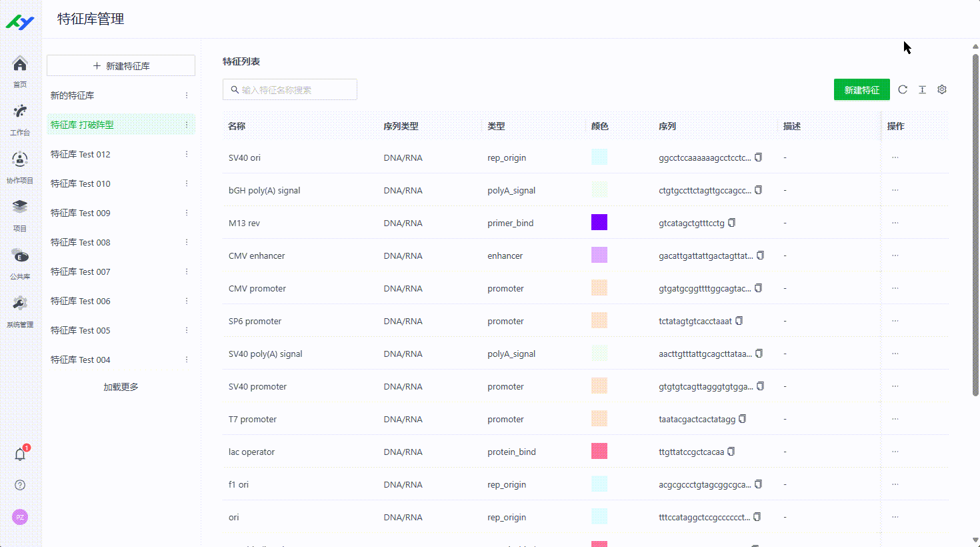This screenshot has height=547, width=980.
Task: Select the 工作台 workbench icon
Action: coord(19,111)
